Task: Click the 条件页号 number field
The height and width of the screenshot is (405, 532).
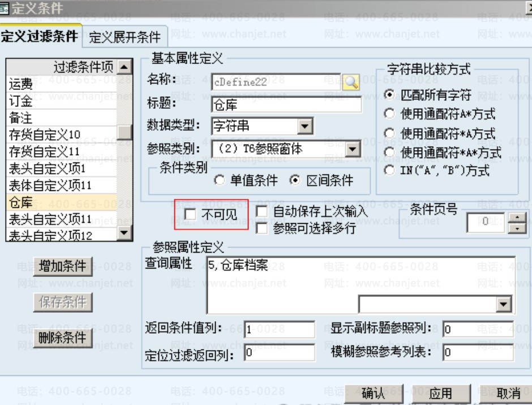Action: (486, 222)
